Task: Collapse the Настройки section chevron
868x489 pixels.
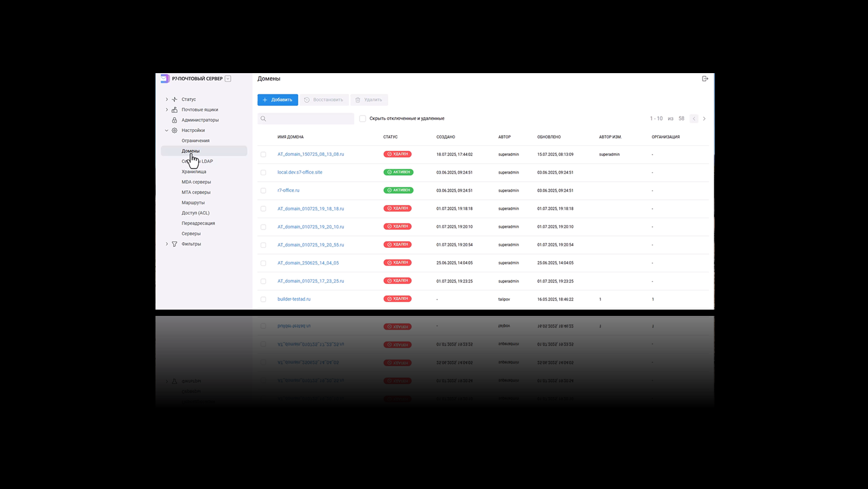Action: pos(167,130)
